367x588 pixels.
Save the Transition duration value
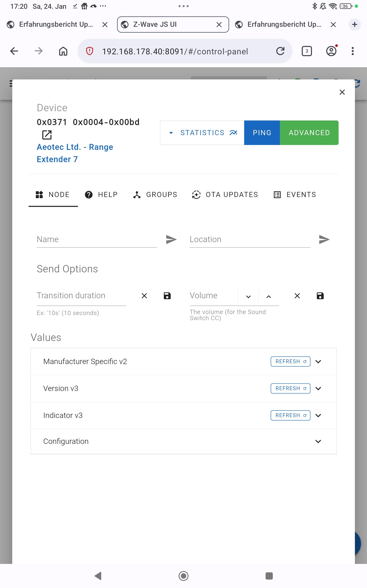pyautogui.click(x=167, y=296)
